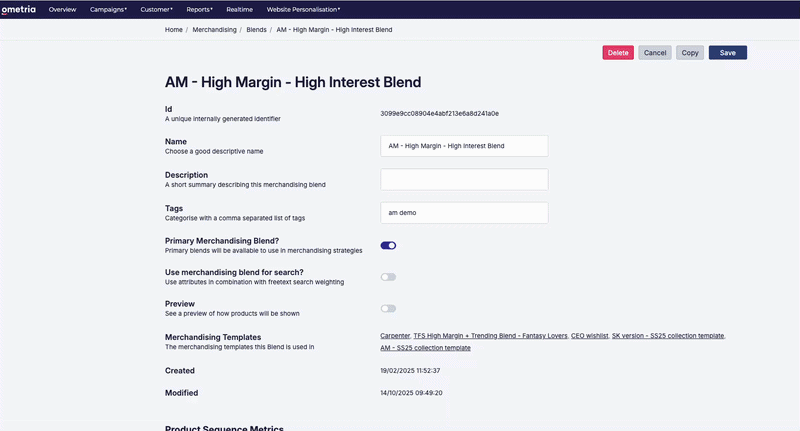Open the Campaigns dropdown menu
The width and height of the screenshot is (800, 431).
click(x=108, y=9)
